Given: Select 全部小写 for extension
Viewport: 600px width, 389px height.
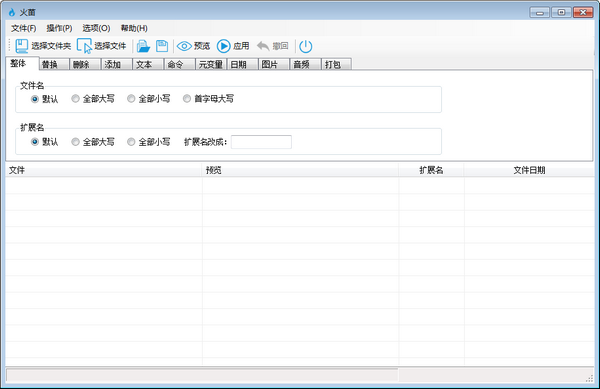Looking at the screenshot, I should click(x=131, y=142).
